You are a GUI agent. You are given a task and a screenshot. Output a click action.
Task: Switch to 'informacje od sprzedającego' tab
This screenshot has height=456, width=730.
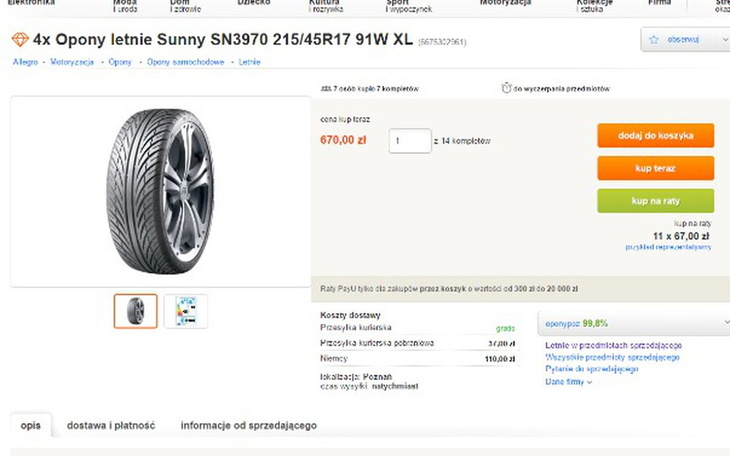pos(248,425)
